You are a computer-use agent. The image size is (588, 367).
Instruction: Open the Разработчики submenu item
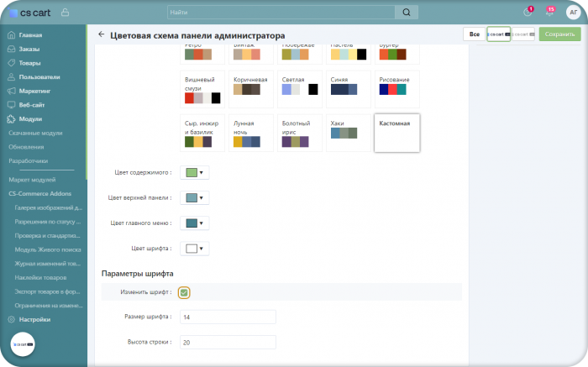28,160
